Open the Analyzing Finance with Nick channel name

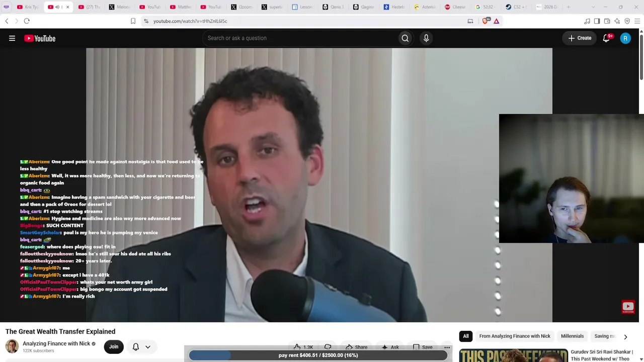tap(56, 344)
